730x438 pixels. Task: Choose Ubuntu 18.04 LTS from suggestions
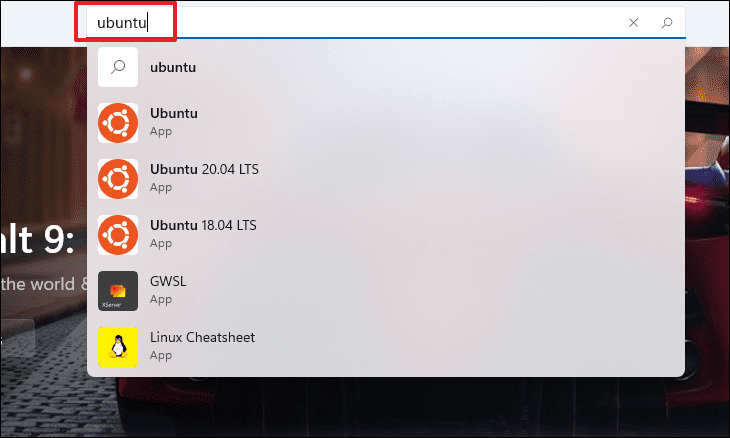point(385,235)
